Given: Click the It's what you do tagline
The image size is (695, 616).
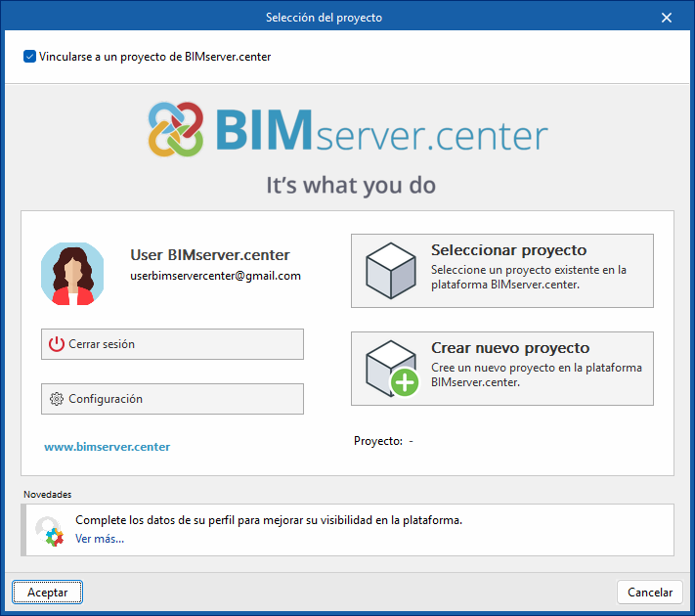Looking at the screenshot, I should [351, 185].
